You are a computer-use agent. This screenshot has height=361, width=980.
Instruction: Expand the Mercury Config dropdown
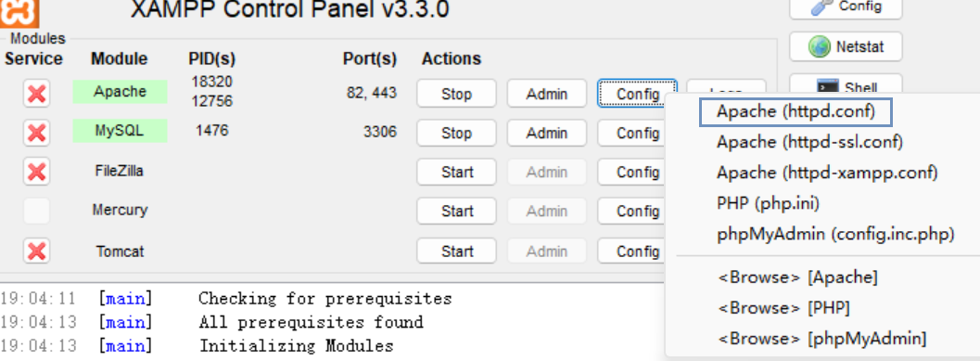click(x=631, y=211)
